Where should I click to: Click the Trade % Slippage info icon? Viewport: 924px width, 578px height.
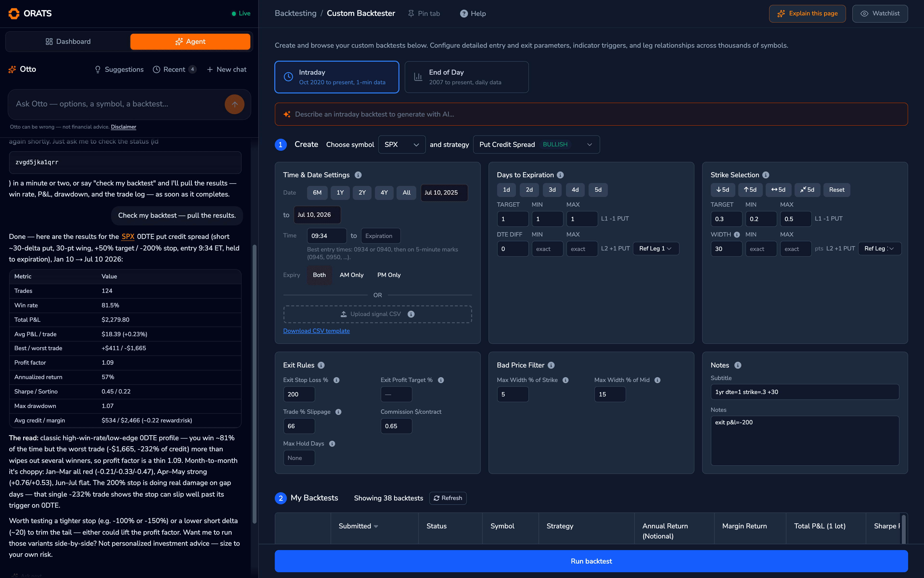338,412
